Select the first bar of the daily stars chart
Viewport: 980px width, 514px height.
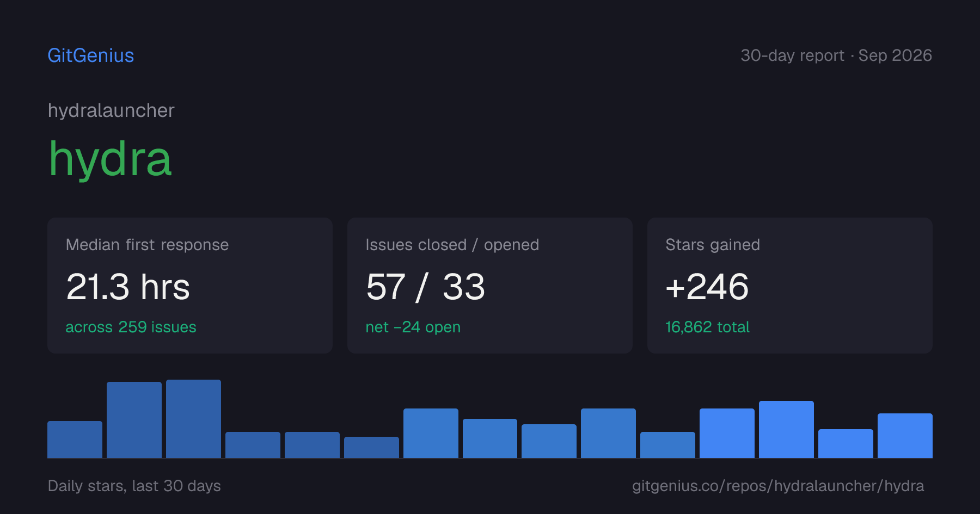(x=75, y=439)
